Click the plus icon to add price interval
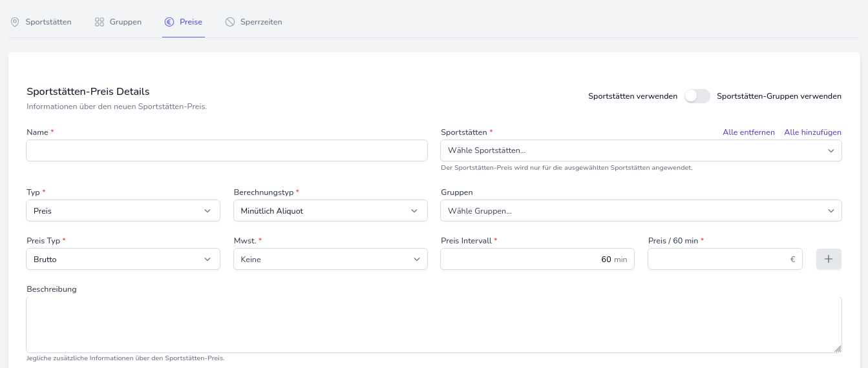This screenshot has width=868, height=368. tap(829, 259)
